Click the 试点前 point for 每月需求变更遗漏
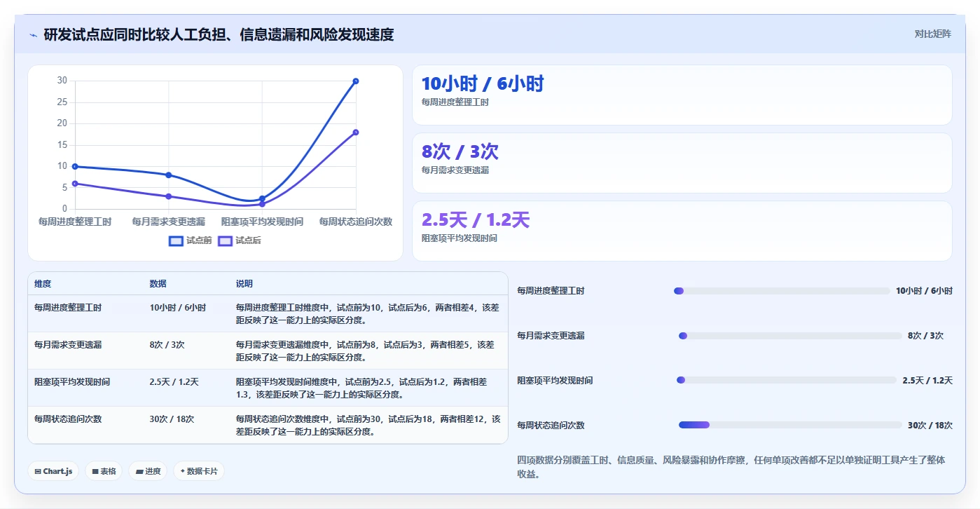The width and height of the screenshot is (980, 509). (169, 175)
